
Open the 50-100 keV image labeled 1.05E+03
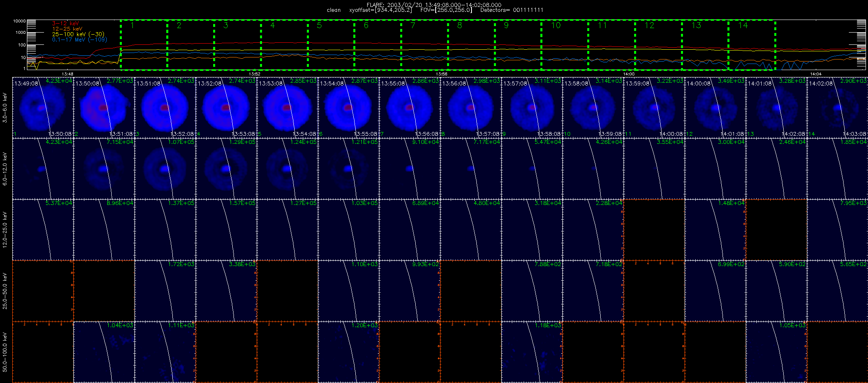[777, 352]
